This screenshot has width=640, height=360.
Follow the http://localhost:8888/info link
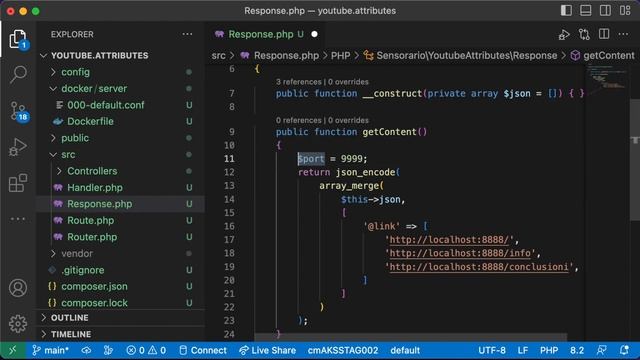tap(460, 253)
